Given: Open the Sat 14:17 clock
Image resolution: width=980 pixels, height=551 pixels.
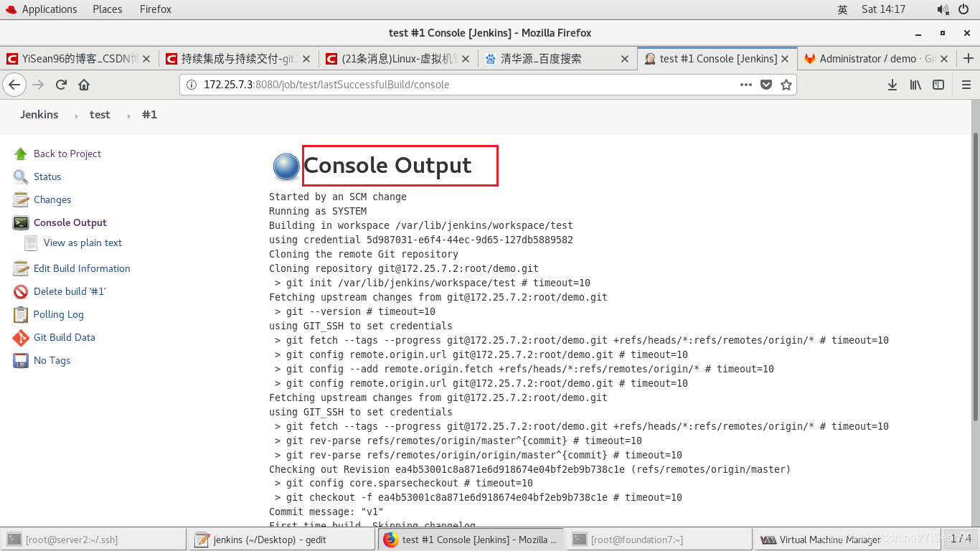Looking at the screenshot, I should tap(883, 9).
